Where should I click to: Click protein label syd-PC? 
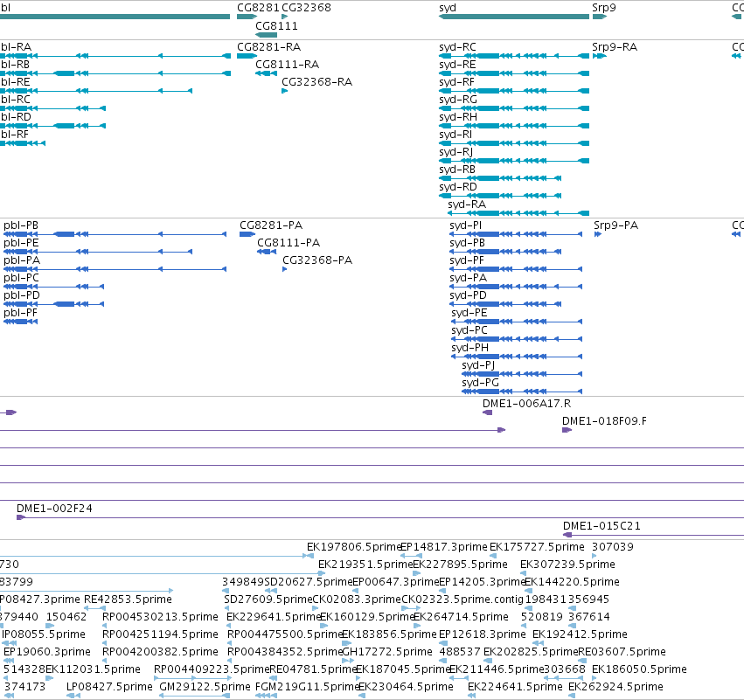pos(469,330)
